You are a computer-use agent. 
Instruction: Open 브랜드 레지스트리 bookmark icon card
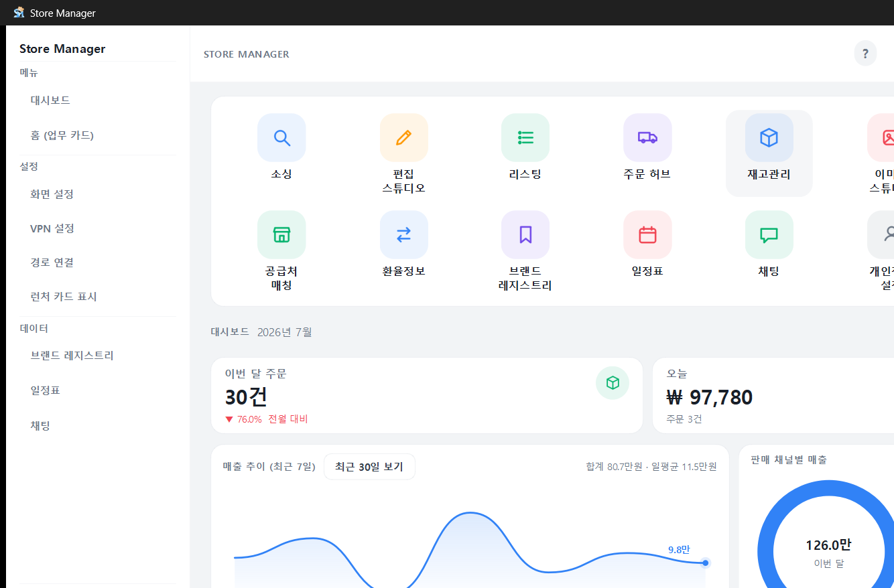525,235
